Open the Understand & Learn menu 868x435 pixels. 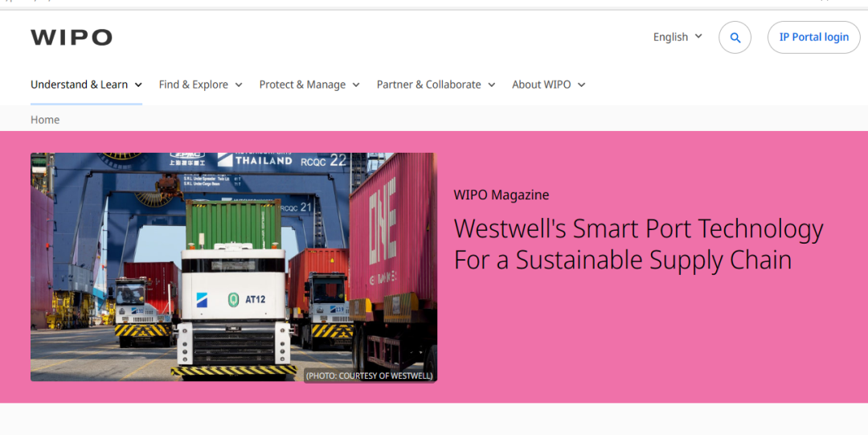point(86,84)
